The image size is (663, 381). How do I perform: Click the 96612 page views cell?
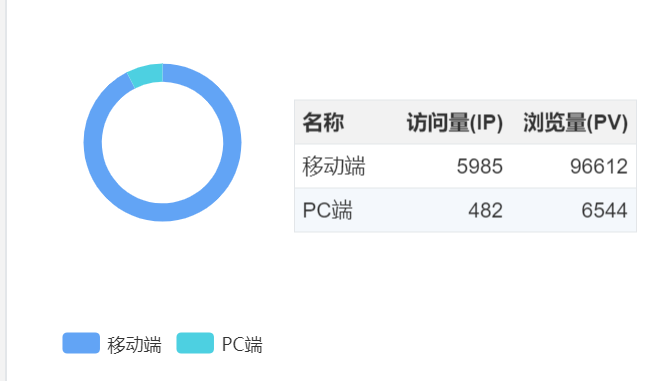point(599,166)
